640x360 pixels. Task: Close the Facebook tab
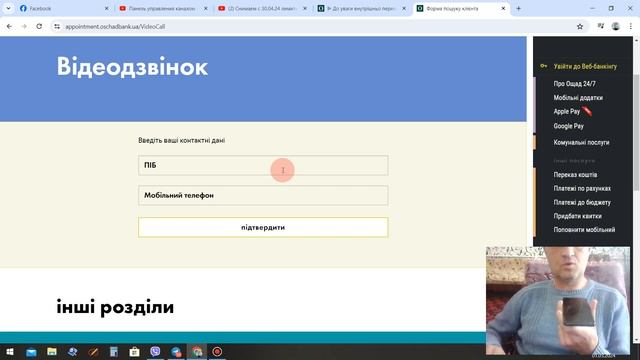107,8
